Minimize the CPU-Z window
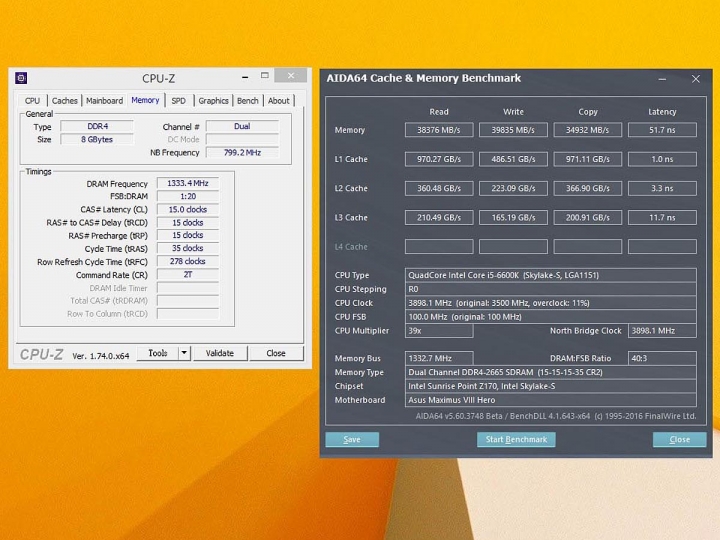Image resolution: width=720 pixels, height=540 pixels. 245,77
